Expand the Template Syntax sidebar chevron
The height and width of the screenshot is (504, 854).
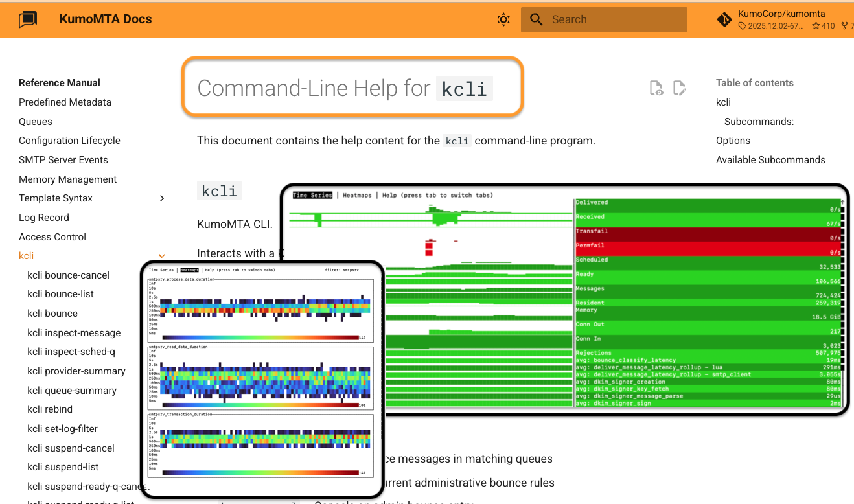tap(161, 198)
